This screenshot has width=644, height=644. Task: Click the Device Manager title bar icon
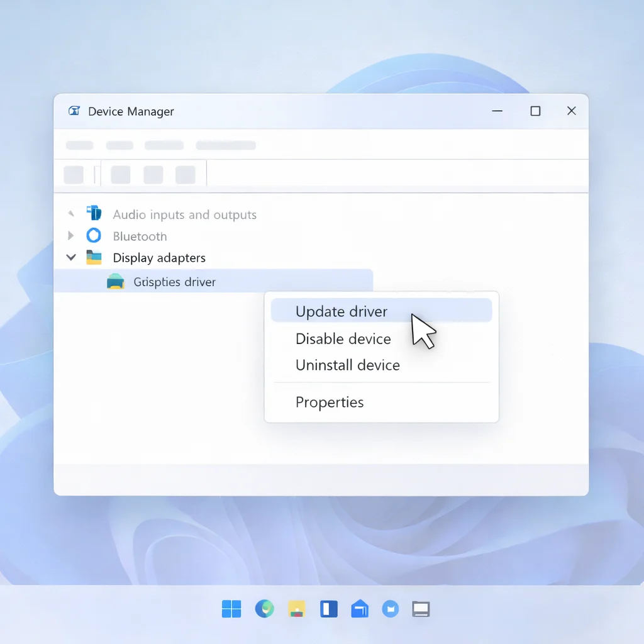pos(74,111)
